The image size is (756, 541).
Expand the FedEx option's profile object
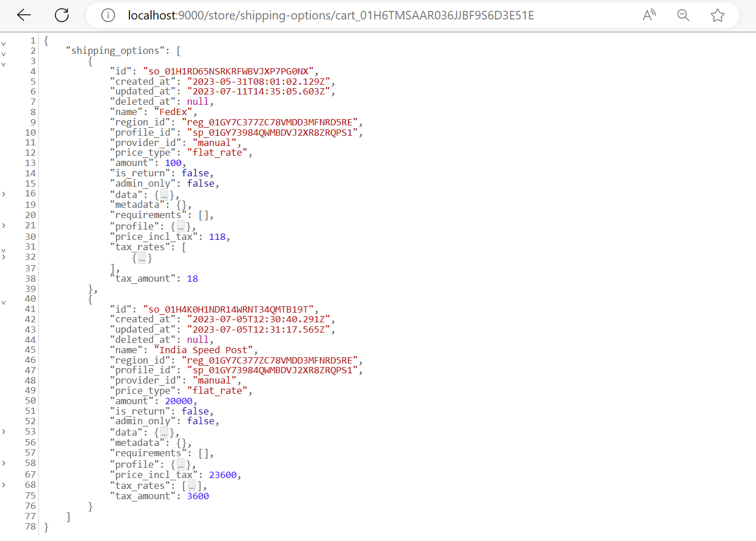[181, 226]
